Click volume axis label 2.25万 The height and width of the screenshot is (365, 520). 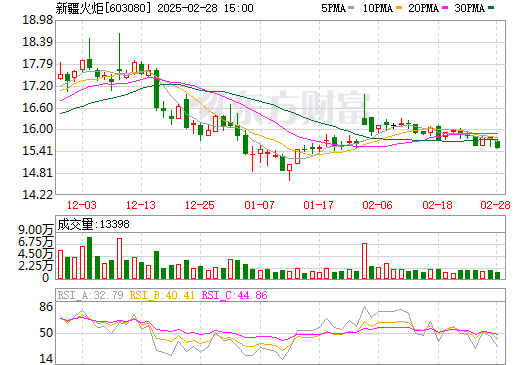pyautogui.click(x=36, y=266)
